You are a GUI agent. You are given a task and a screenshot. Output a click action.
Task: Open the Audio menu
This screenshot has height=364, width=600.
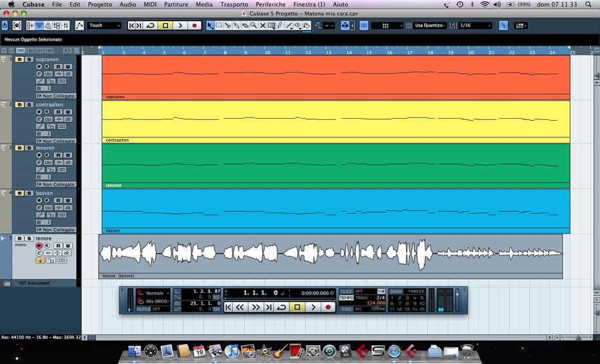128,4
